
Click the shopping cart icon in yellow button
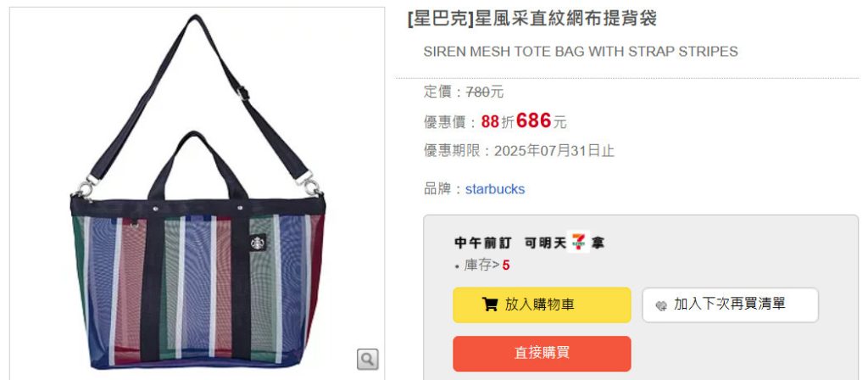(x=489, y=305)
